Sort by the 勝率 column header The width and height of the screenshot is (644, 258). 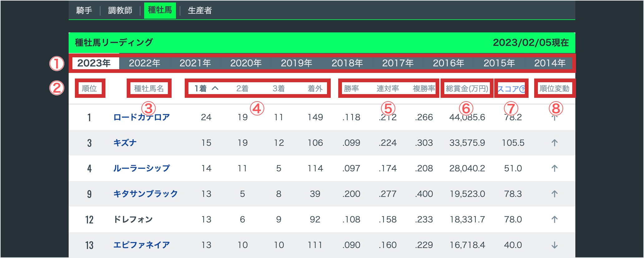(351, 88)
